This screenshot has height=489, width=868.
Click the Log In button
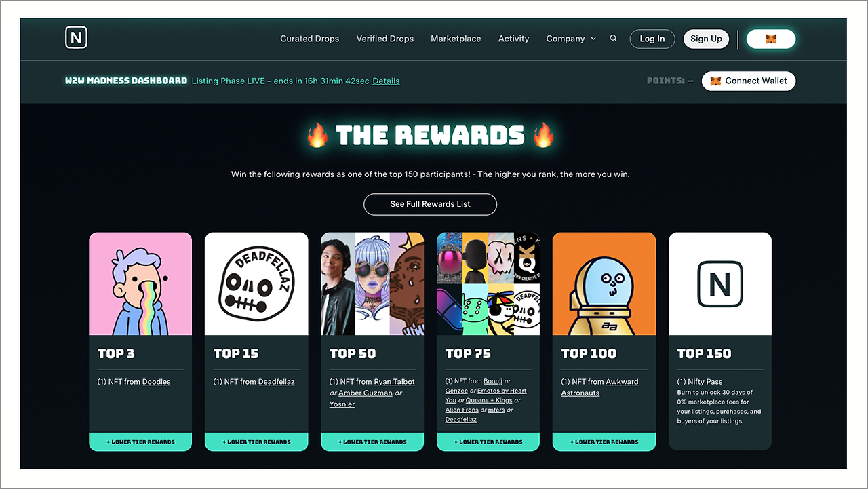[652, 39]
